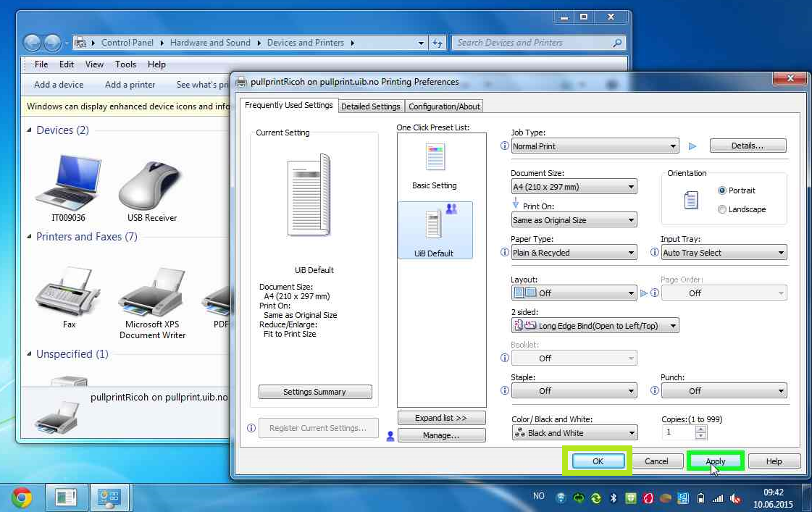Screen dimensions: 812x512
Task: Select Portrait orientation
Action: (x=722, y=190)
